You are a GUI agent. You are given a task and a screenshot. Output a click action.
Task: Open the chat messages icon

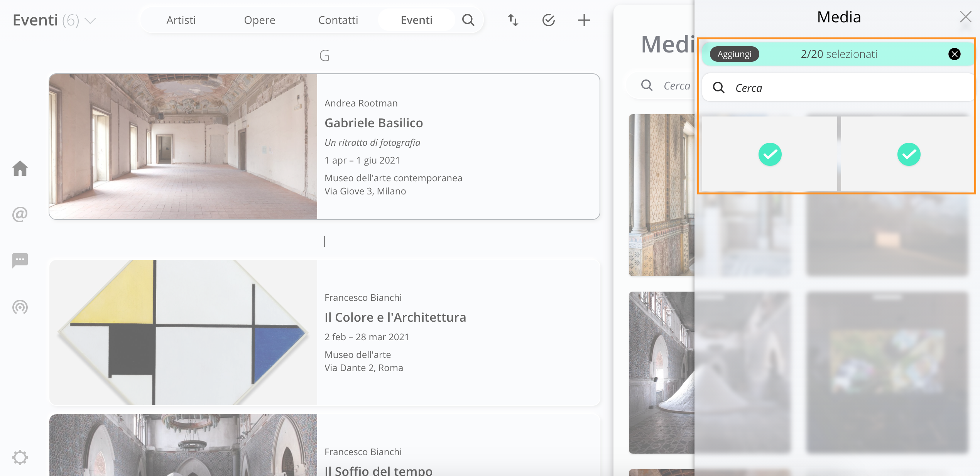20,260
